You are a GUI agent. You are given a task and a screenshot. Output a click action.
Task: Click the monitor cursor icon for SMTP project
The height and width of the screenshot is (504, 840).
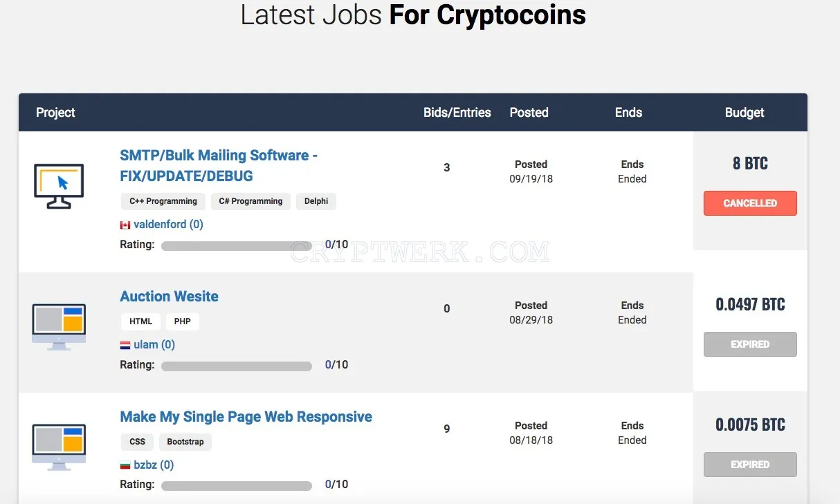pos(59,186)
